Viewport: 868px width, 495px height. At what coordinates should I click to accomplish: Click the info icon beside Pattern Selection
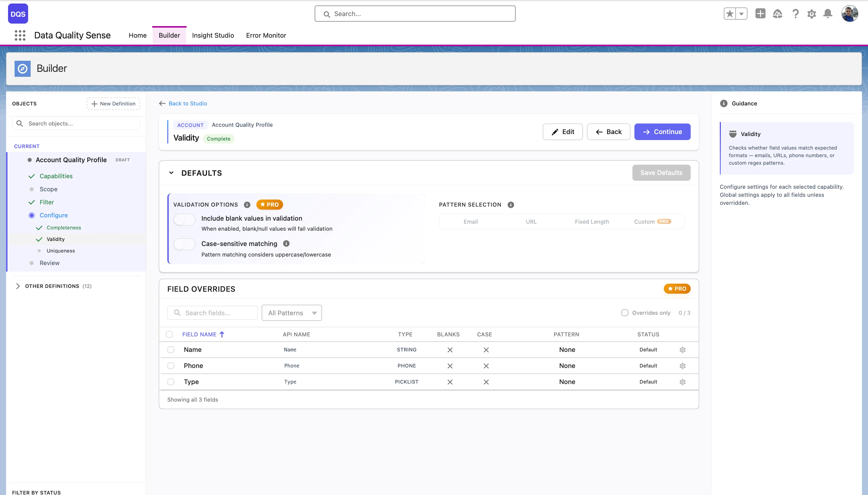pos(511,205)
